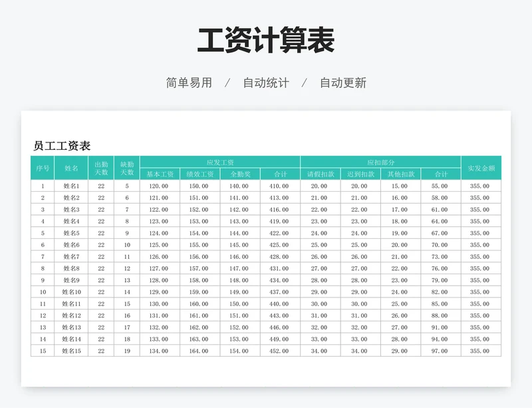This screenshot has height=408, width=532.
Task: Select the 绩效工资 sub-header
Action: pyautogui.click(x=200, y=174)
